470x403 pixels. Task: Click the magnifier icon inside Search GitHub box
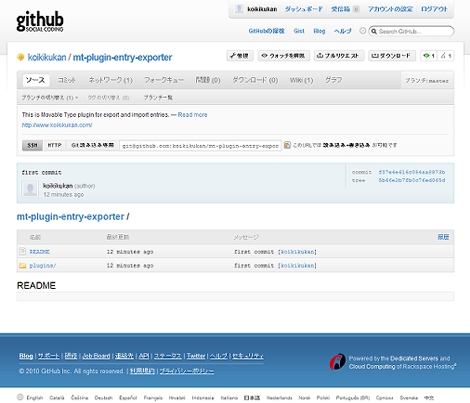pyautogui.click(x=374, y=31)
